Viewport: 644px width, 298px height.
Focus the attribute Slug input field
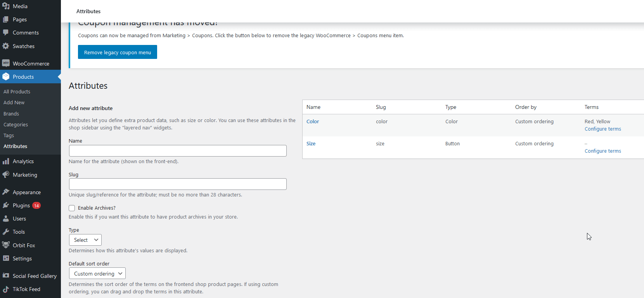(178, 184)
